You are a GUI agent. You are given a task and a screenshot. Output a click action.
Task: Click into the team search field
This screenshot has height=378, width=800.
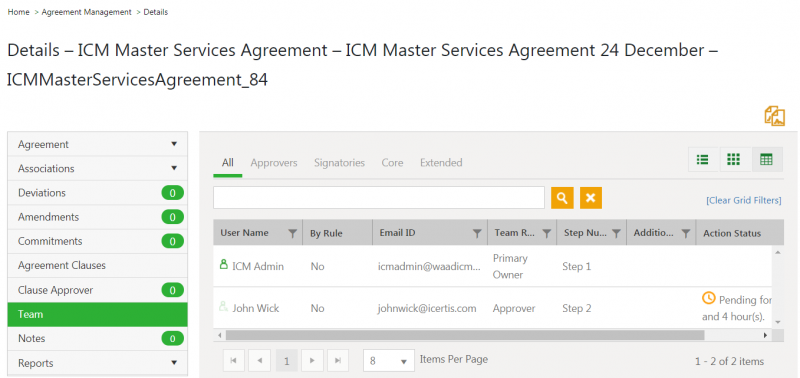tap(379, 198)
